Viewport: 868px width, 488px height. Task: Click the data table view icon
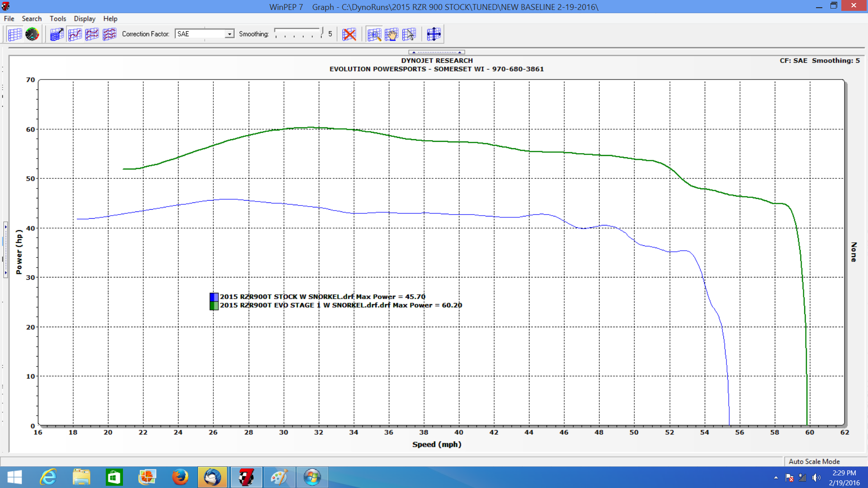tap(15, 34)
